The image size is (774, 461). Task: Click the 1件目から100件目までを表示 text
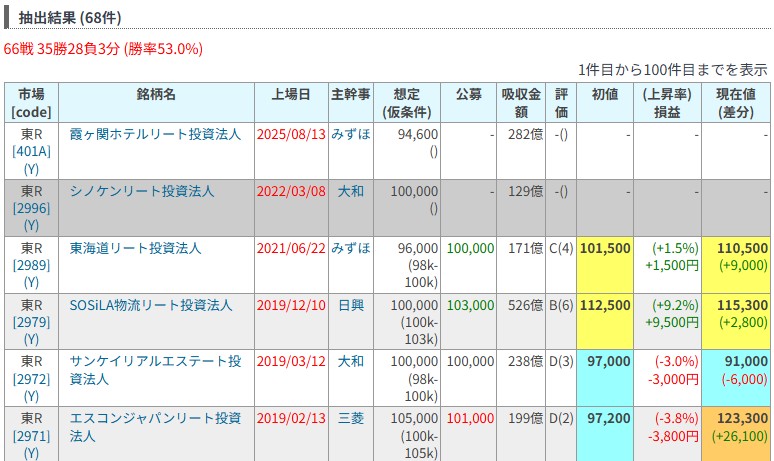672,70
